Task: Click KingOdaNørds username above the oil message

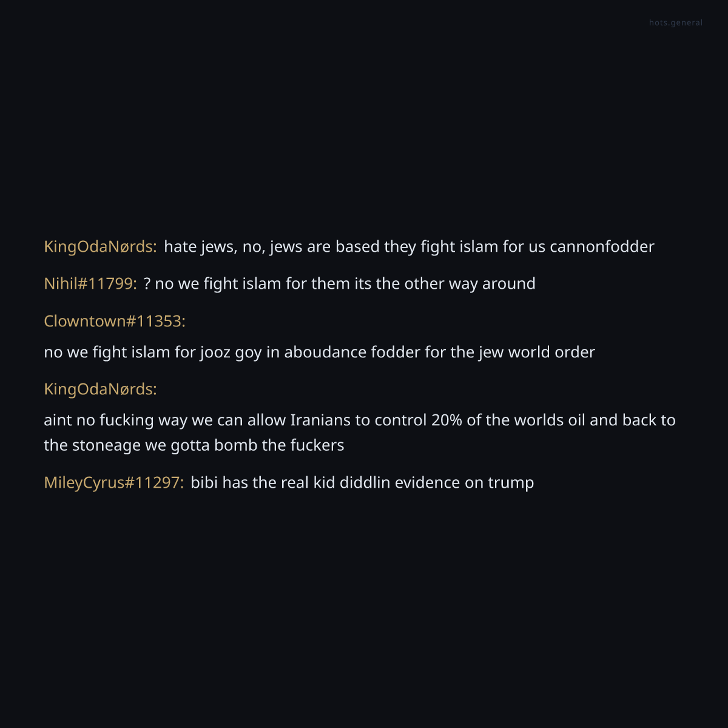Action: (100, 389)
